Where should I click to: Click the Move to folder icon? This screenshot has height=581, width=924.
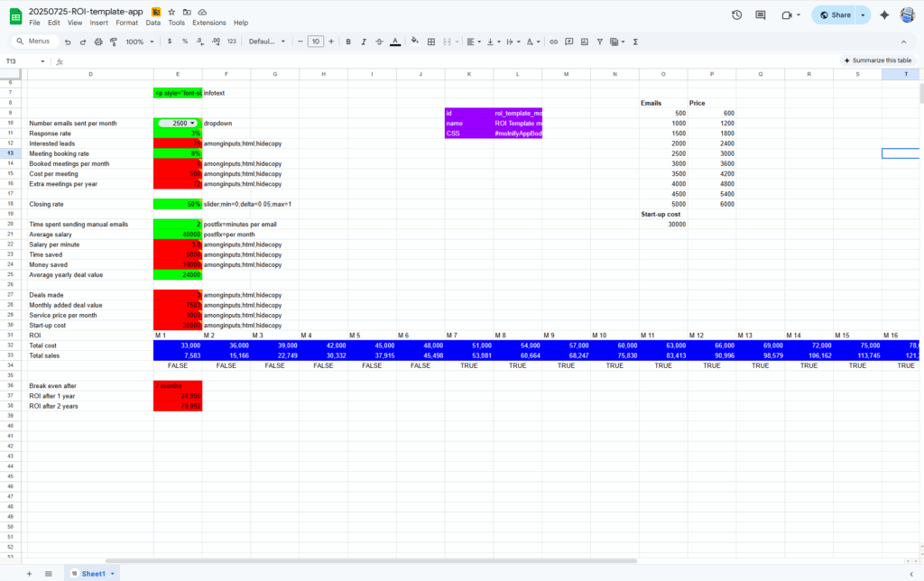point(187,12)
